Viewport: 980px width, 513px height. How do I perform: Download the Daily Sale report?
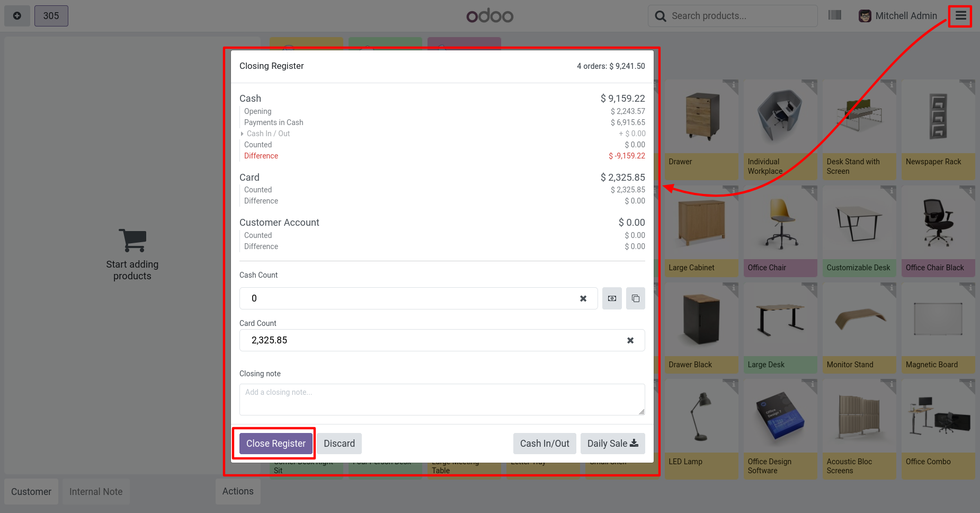(613, 444)
